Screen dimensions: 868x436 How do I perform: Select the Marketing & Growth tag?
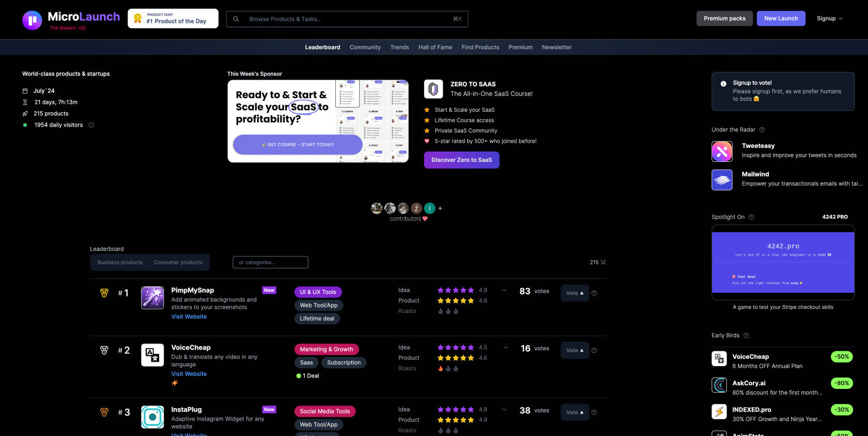[327, 350]
